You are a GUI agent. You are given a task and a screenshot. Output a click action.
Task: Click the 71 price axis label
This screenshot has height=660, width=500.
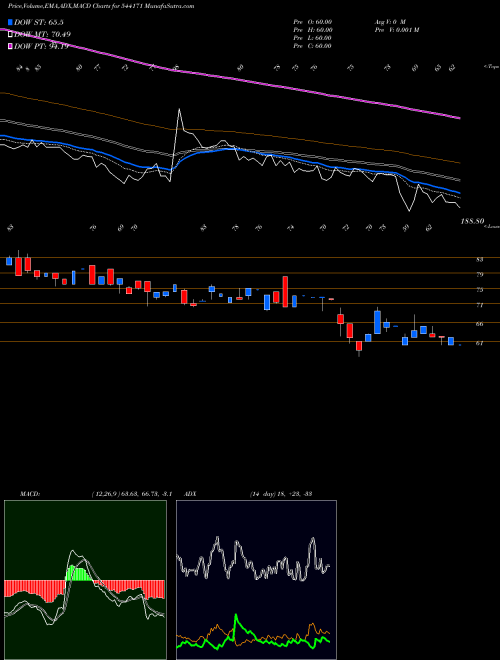point(479,305)
